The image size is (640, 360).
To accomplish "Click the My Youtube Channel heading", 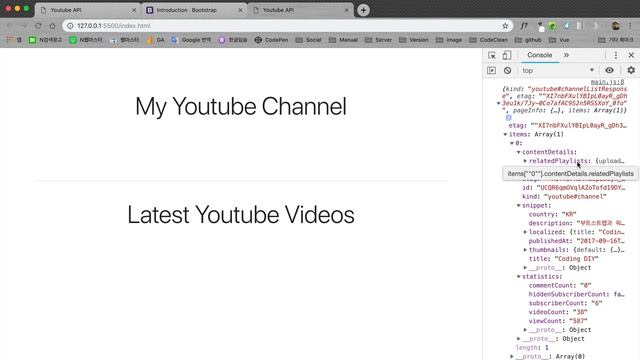I will click(241, 107).
